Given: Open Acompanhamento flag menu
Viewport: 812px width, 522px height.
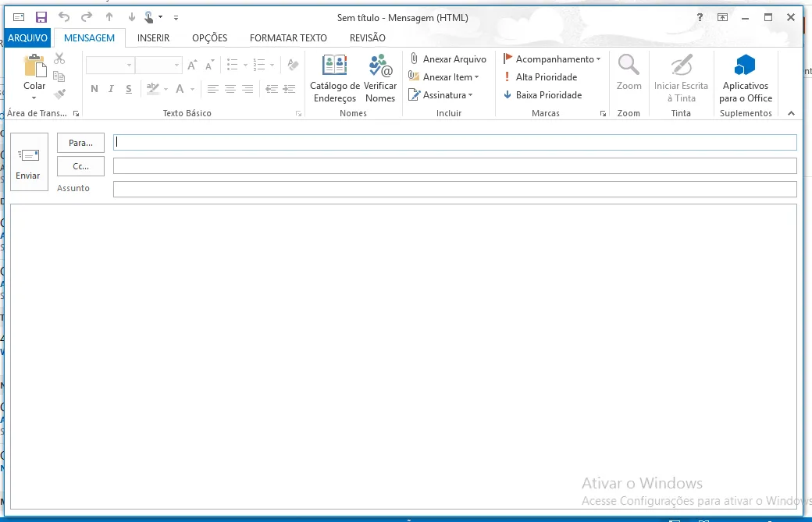Looking at the screenshot, I should point(552,59).
